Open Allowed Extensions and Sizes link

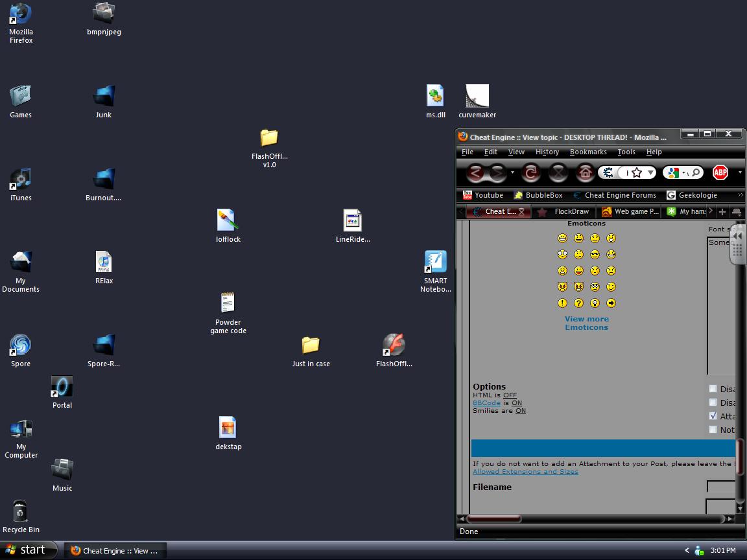[x=525, y=472]
